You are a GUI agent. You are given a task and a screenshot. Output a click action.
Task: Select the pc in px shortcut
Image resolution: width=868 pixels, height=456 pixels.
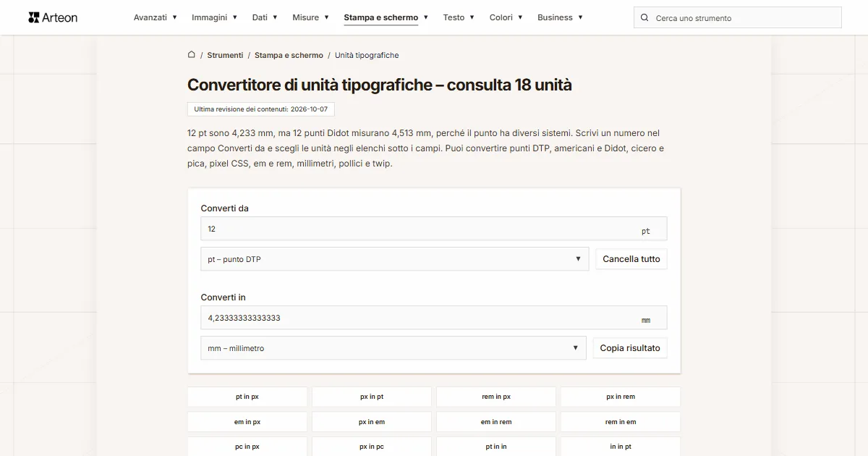coord(247,447)
